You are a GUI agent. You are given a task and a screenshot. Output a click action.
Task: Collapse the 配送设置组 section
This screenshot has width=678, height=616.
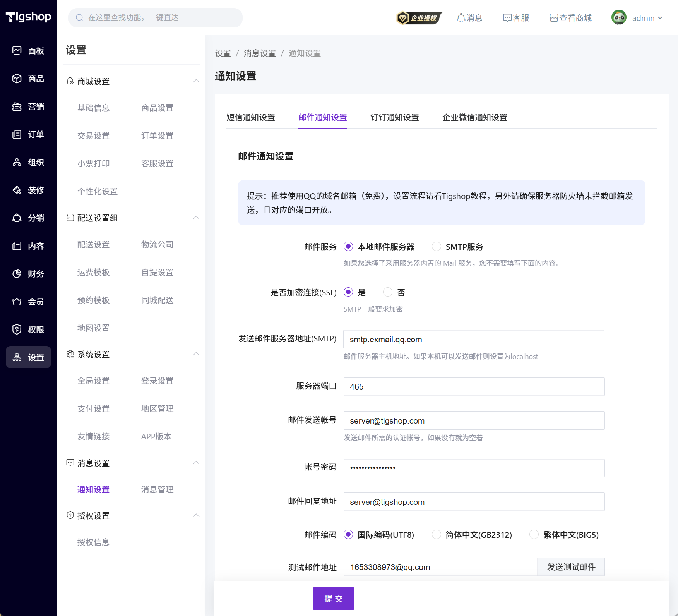click(196, 218)
